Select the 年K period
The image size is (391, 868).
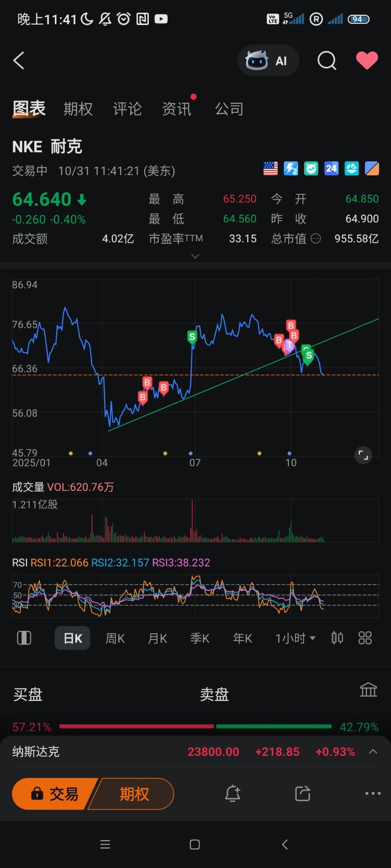click(x=243, y=638)
